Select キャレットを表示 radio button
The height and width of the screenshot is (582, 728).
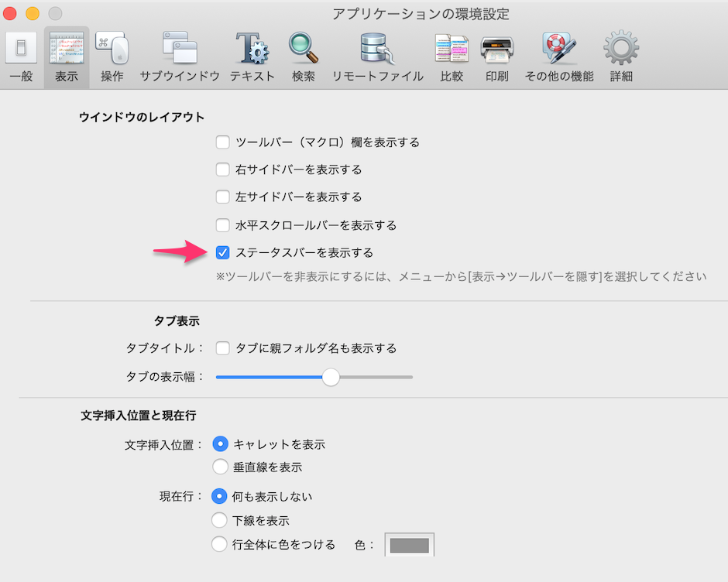220,444
